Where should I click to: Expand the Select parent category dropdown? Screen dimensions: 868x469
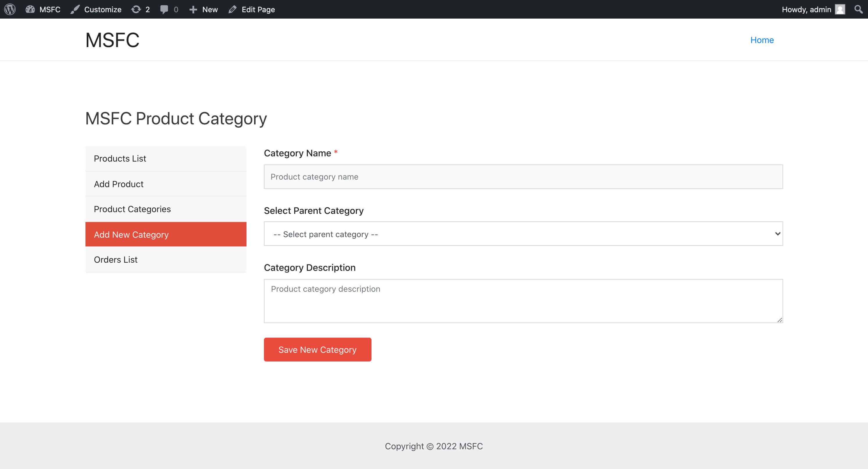tap(522, 234)
